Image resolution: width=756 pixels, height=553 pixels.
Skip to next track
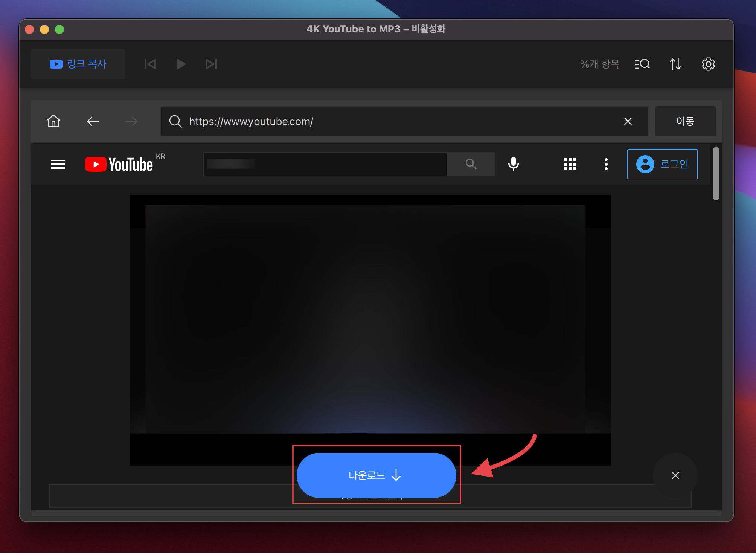[211, 64]
